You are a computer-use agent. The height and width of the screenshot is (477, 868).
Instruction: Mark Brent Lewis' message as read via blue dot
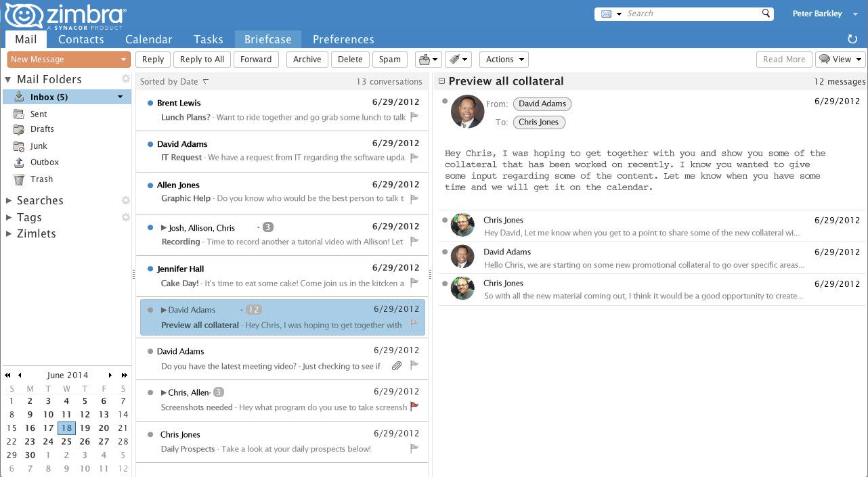[150, 103]
